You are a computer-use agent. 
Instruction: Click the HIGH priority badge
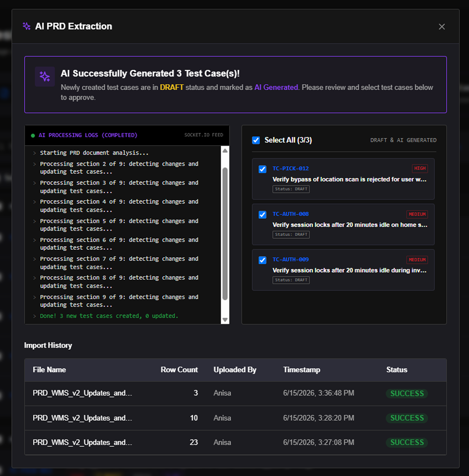420,169
